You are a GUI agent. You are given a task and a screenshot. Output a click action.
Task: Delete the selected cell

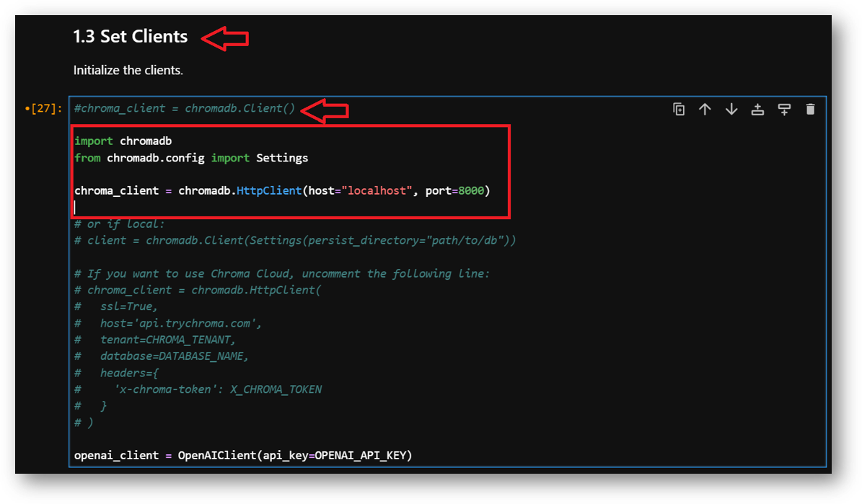click(810, 108)
